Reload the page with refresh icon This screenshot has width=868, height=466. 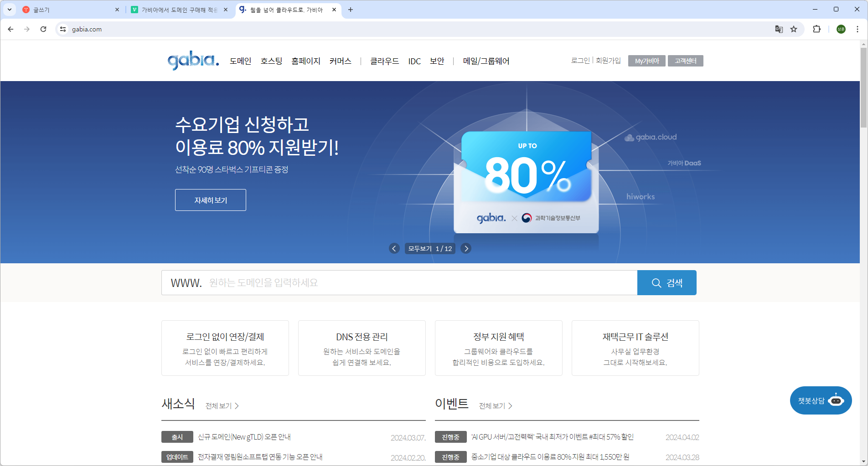pos(43,29)
